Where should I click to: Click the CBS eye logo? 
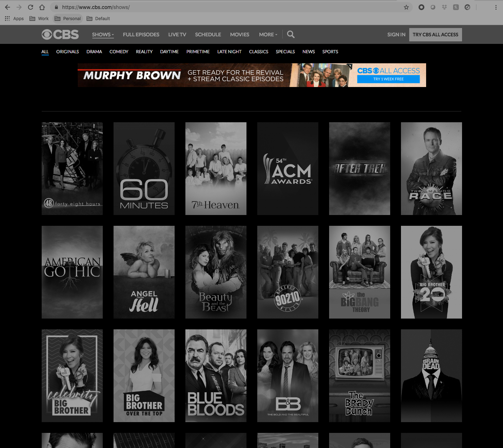[x=60, y=35]
